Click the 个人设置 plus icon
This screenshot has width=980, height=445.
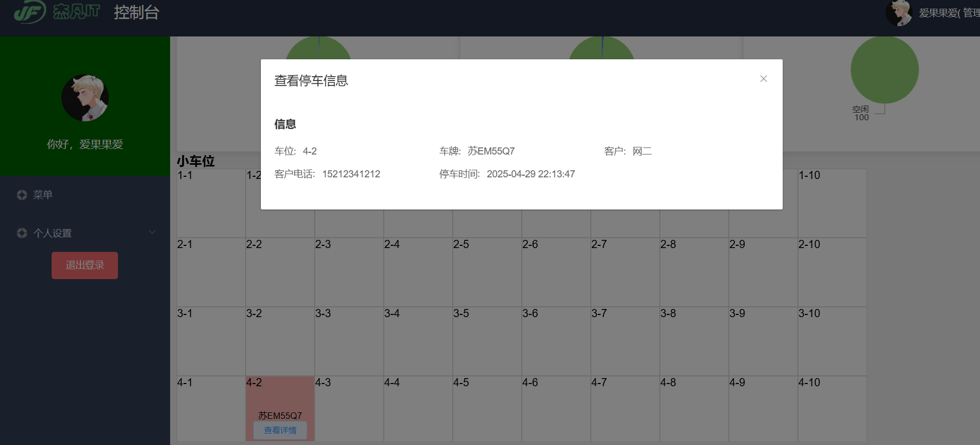click(22, 233)
